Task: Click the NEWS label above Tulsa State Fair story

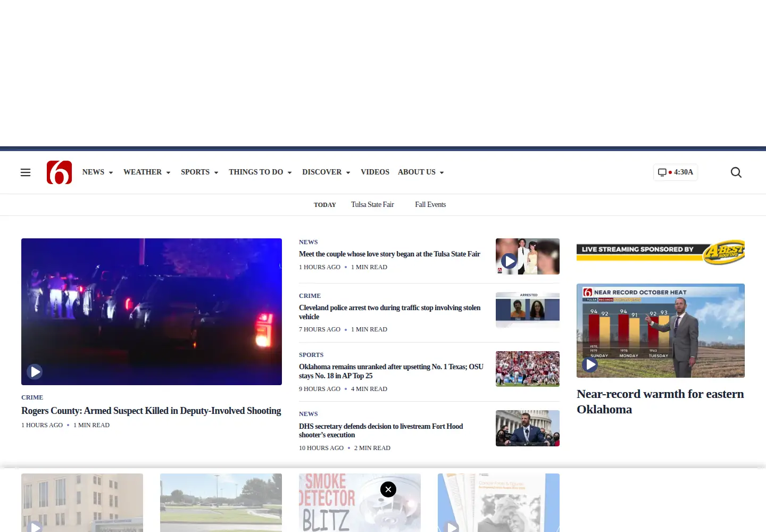Action: coord(309,242)
